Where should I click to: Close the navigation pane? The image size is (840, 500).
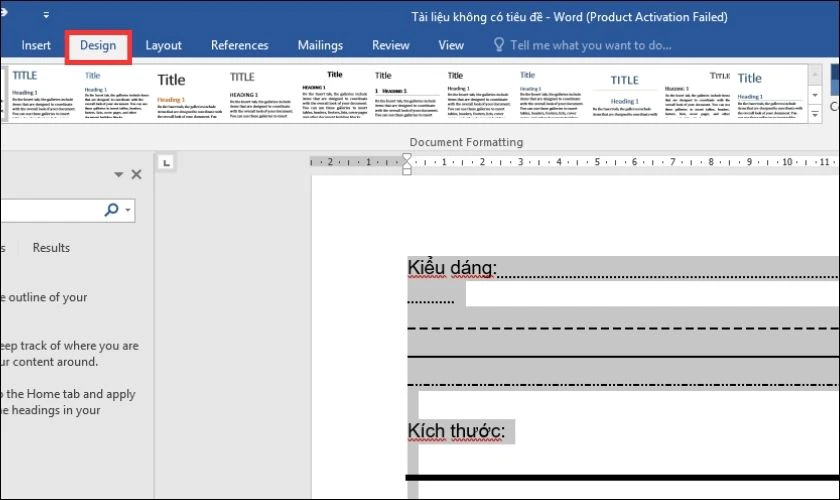tap(137, 174)
